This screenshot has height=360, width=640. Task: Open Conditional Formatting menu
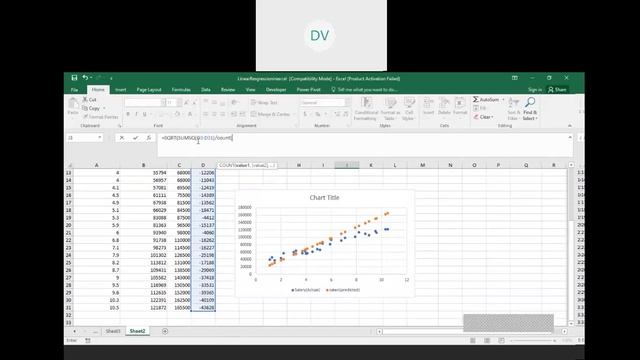(x=366, y=109)
